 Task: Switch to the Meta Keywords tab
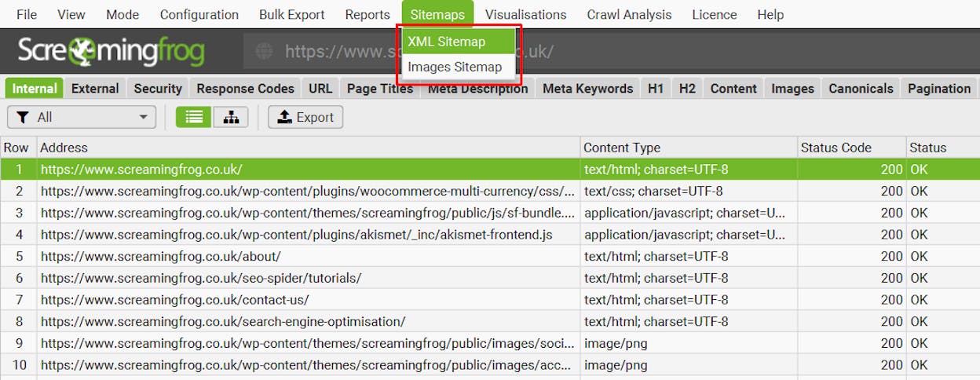(587, 89)
